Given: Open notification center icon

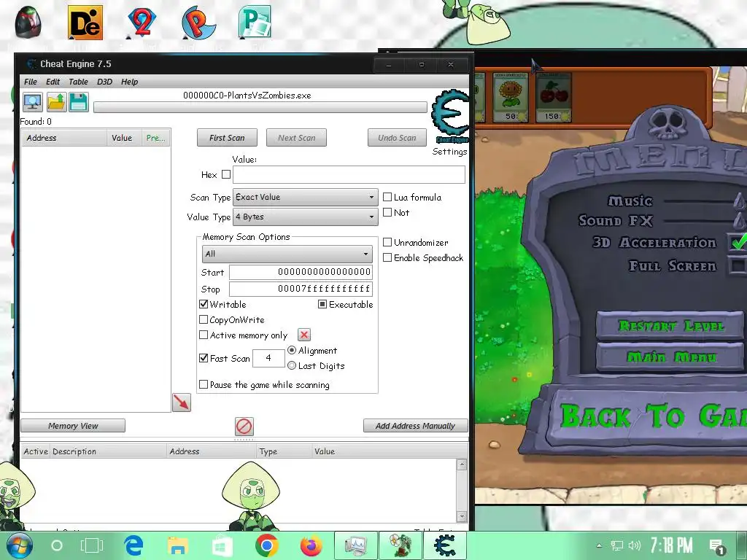Looking at the screenshot, I should coord(717,547).
